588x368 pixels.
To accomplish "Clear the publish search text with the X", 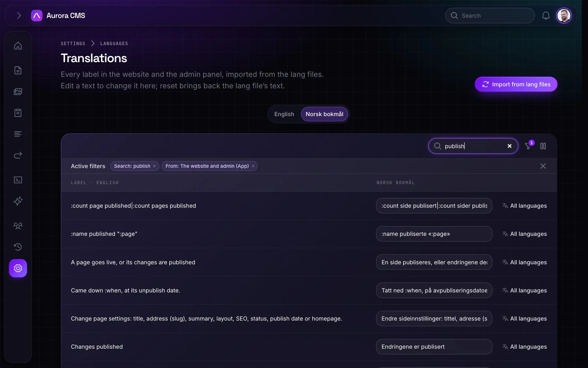I will click(509, 146).
